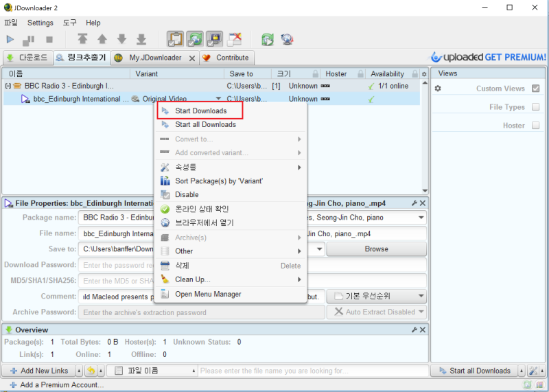Click the reconnect green refresh icon
Viewport: 549px width, 392px height.
pyautogui.click(x=268, y=39)
